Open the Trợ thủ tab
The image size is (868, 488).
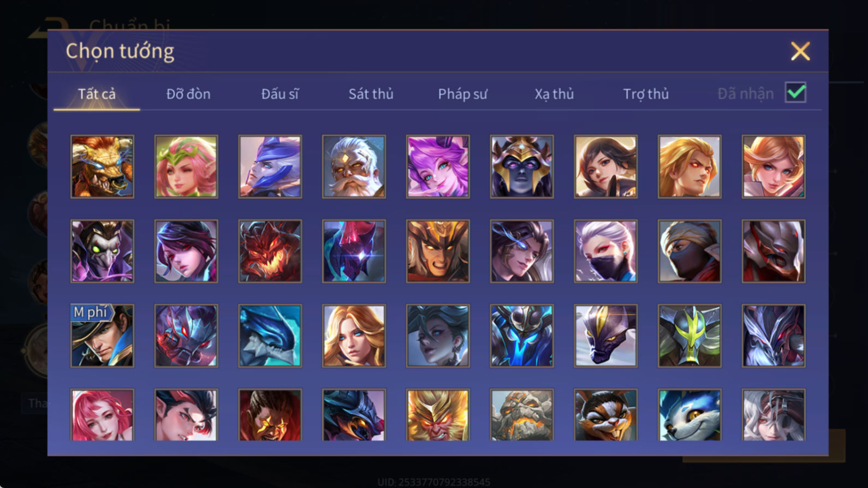(x=646, y=94)
